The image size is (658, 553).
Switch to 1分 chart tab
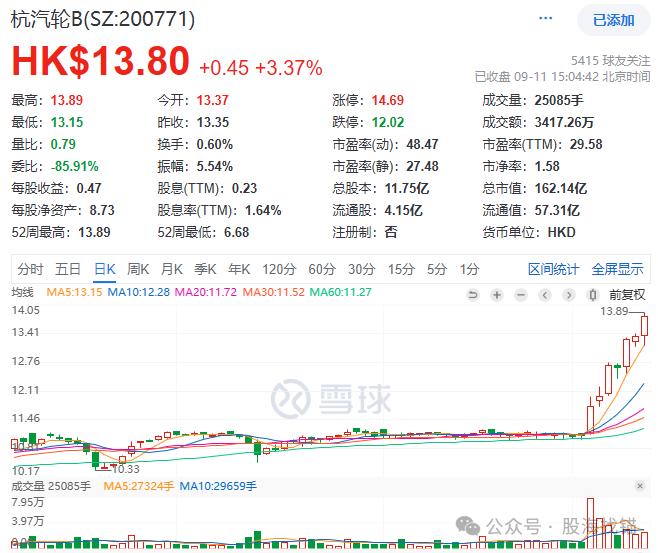[x=469, y=269]
